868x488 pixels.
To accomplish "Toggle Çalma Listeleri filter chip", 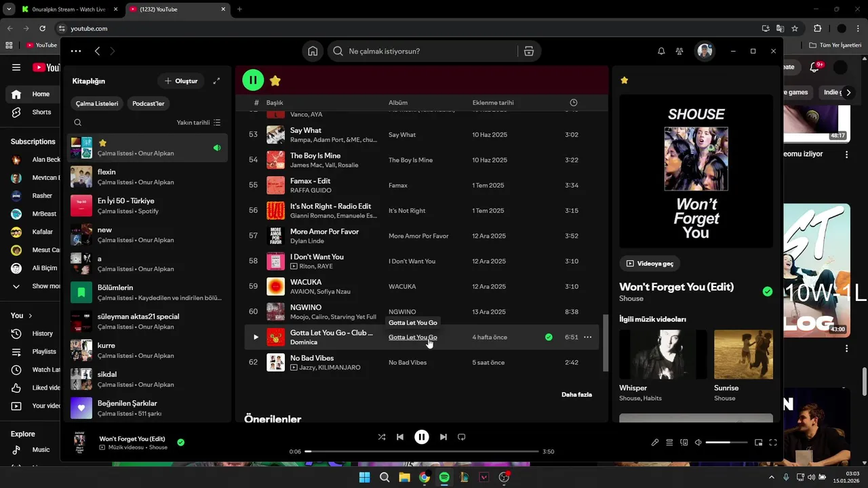I will 97,104.
